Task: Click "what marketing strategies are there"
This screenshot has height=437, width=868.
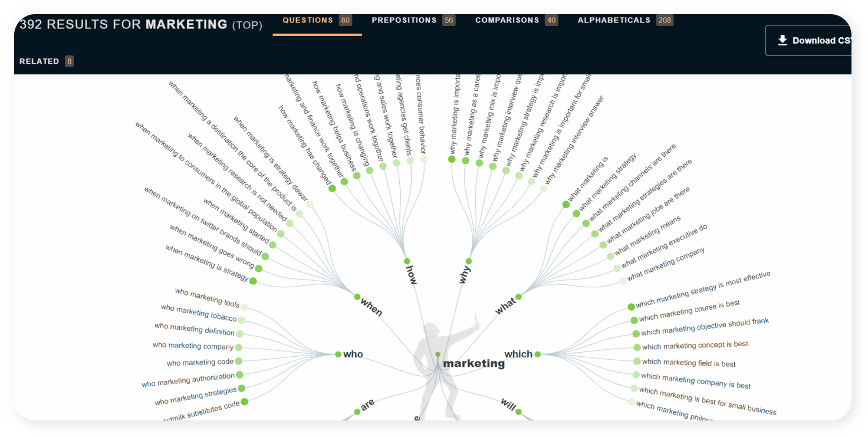Action: point(645,195)
